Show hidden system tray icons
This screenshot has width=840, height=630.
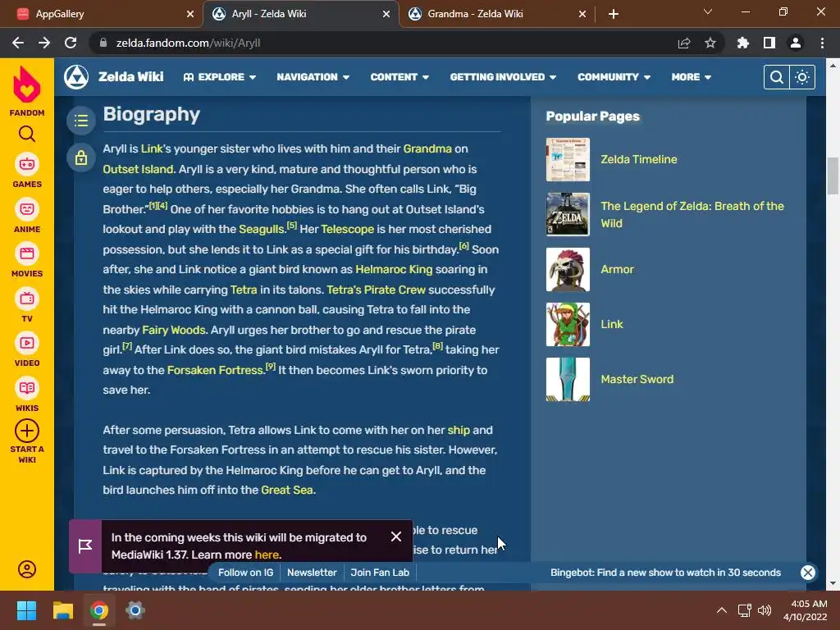pos(722,610)
